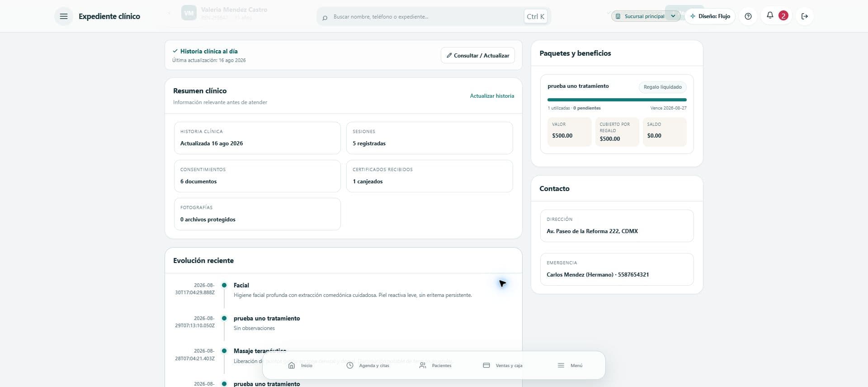Click the logout icon

click(x=805, y=16)
